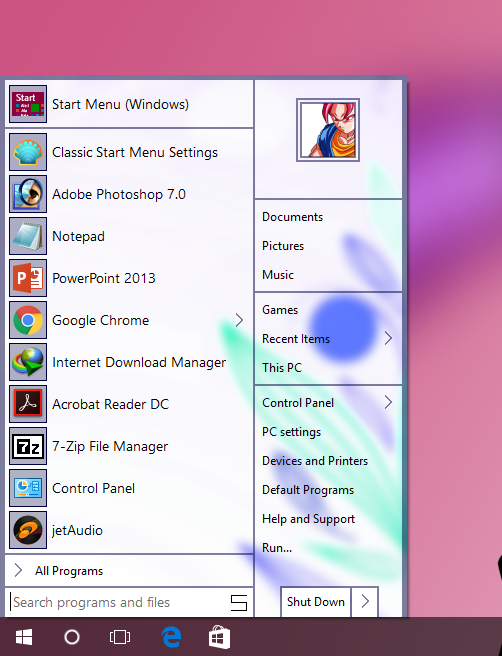
Task: Click the Classic Start Menu Settings shell icon
Action: 28,152
